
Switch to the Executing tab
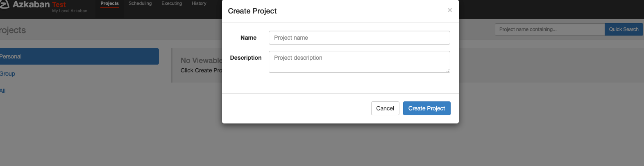tap(172, 4)
